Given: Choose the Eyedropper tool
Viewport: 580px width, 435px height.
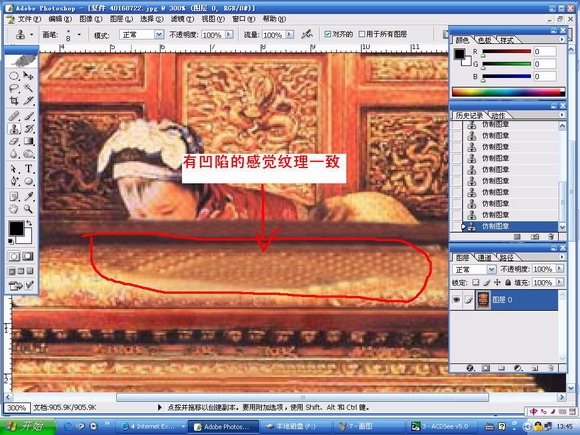Looking at the screenshot, I should 28,196.
